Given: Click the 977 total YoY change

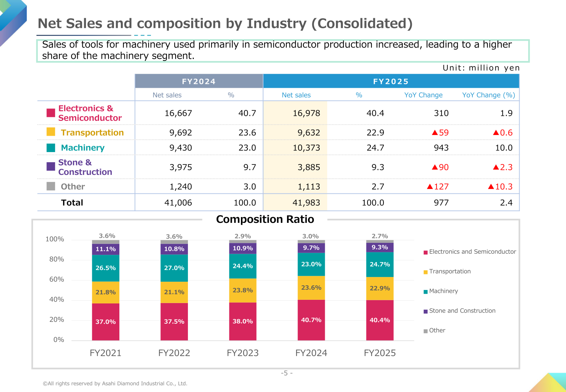Looking at the screenshot, I should pos(441,203).
